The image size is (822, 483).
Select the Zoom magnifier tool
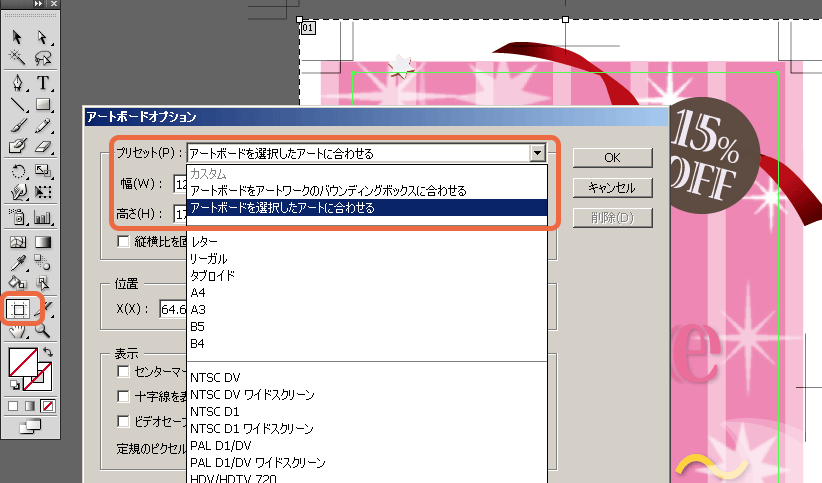(42, 330)
